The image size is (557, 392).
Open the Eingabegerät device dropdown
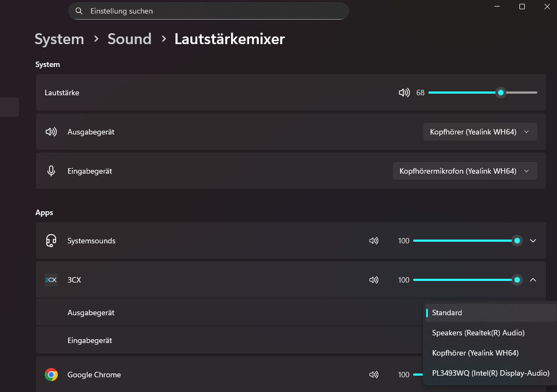(x=464, y=170)
